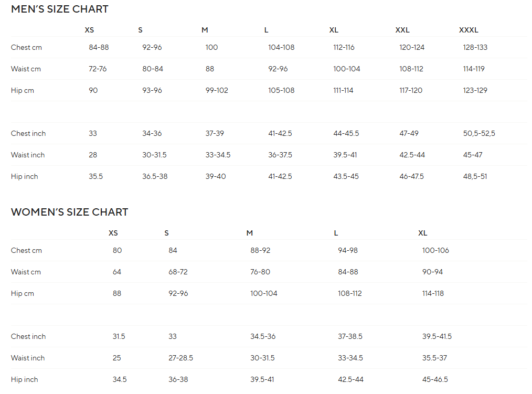Click the XL header in women's chart
The width and height of the screenshot is (532, 394).
point(423,233)
